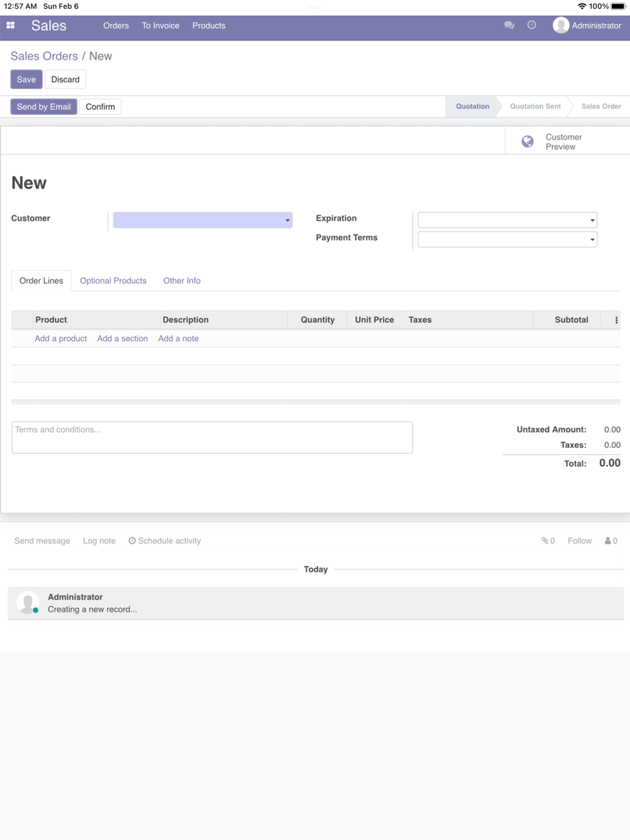
Task: Click the followers person icon counter
Action: click(611, 541)
